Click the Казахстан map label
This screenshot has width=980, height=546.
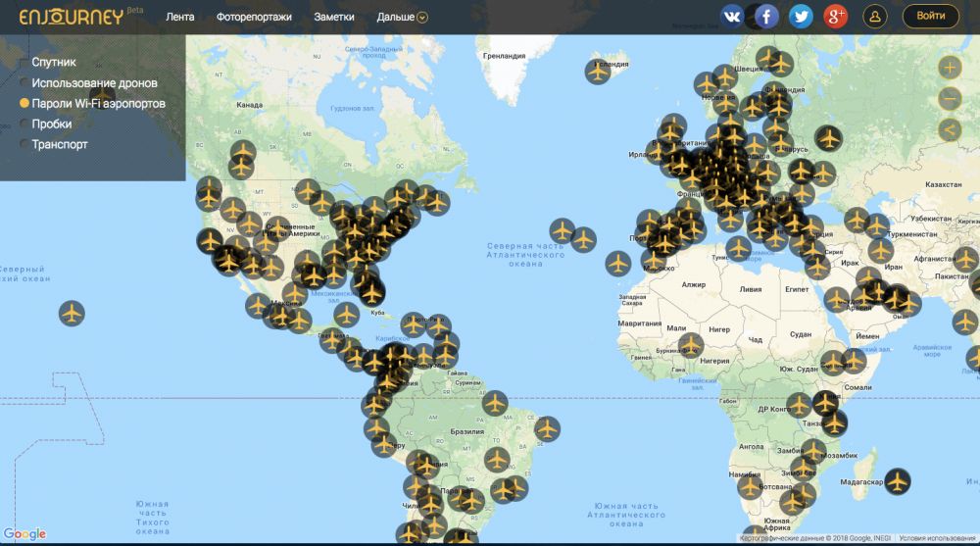(x=943, y=184)
